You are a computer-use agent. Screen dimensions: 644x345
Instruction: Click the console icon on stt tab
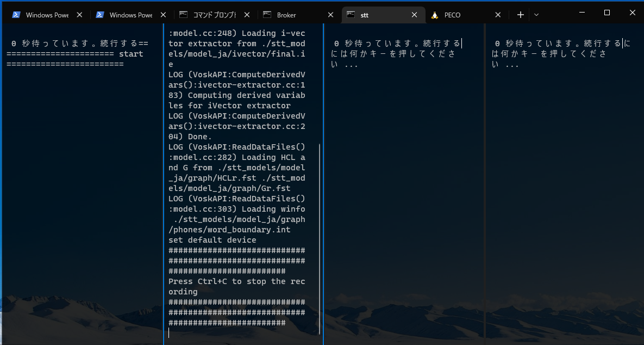(x=351, y=15)
